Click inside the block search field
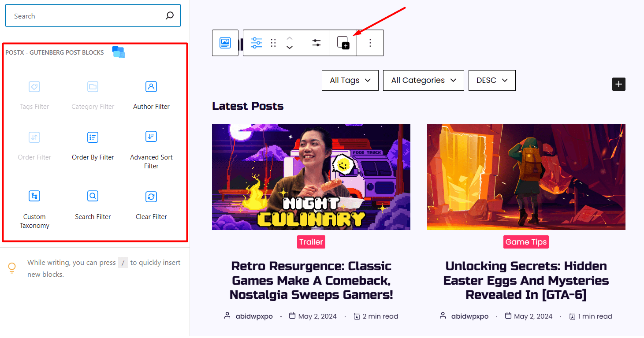Image resolution: width=644 pixels, height=338 pixels. pos(79,15)
